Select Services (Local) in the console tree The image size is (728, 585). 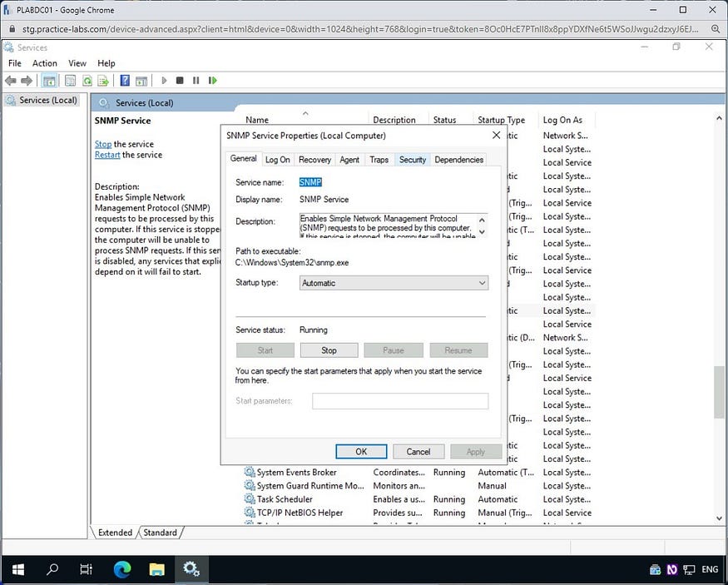pos(42,101)
